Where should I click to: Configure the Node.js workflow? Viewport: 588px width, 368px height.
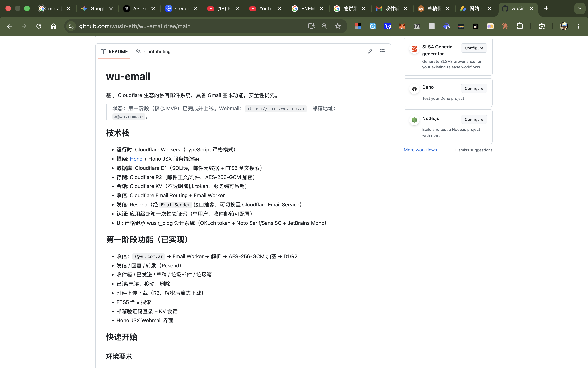(x=474, y=119)
